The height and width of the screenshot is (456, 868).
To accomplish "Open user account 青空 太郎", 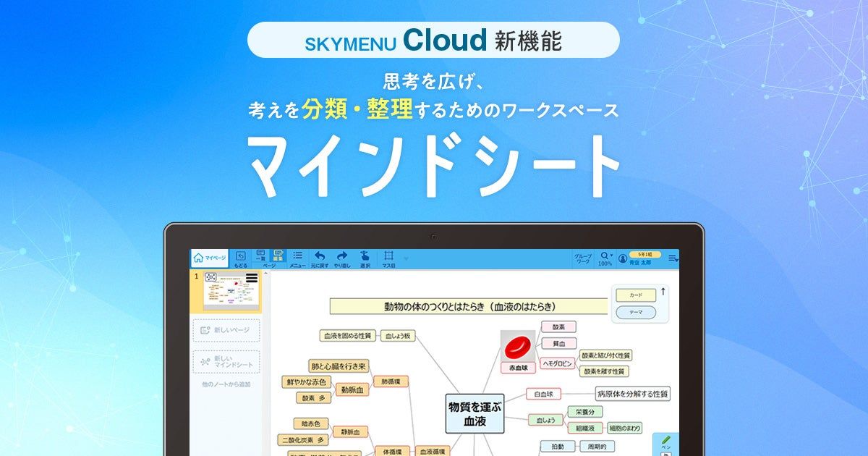I will (639, 258).
